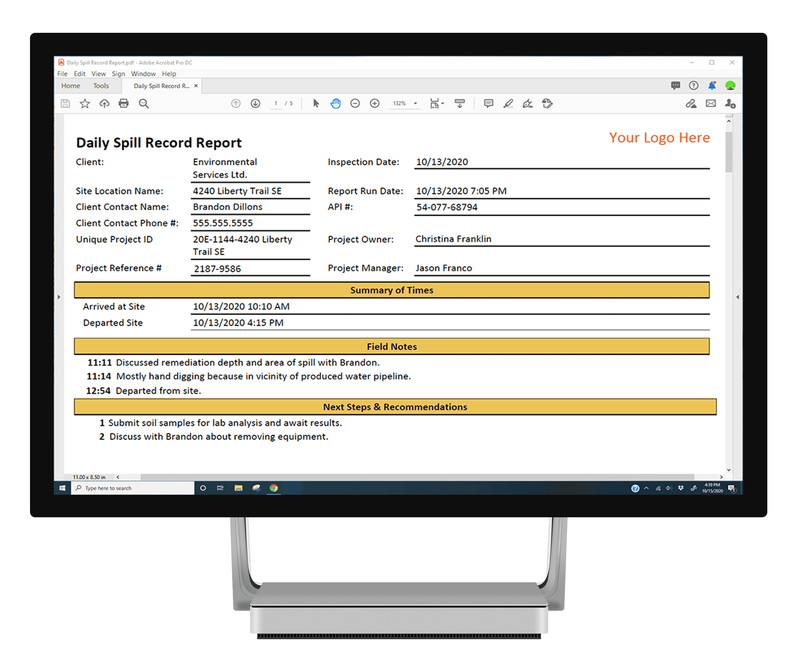The height and width of the screenshot is (672, 797).
Task: Click the Save file icon
Action: 65,103
